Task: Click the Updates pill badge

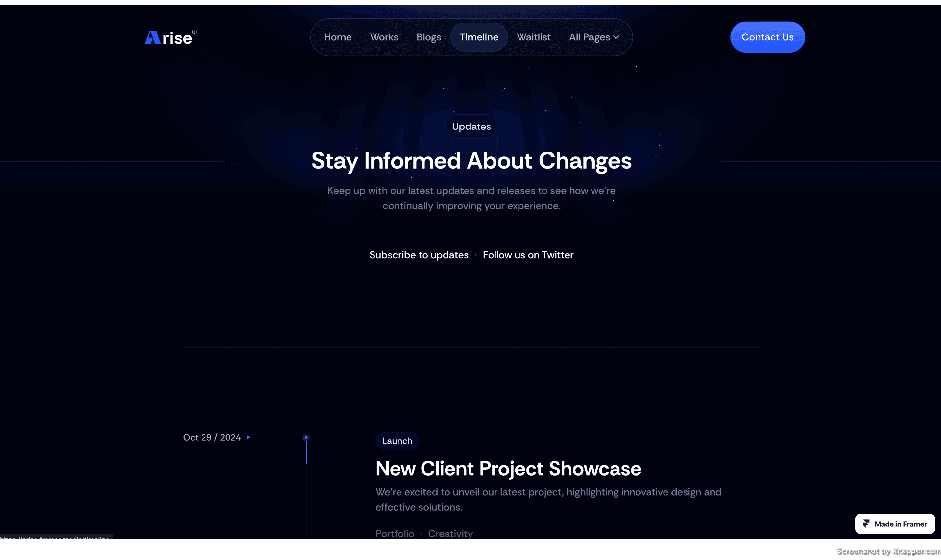Action: pyautogui.click(x=471, y=127)
